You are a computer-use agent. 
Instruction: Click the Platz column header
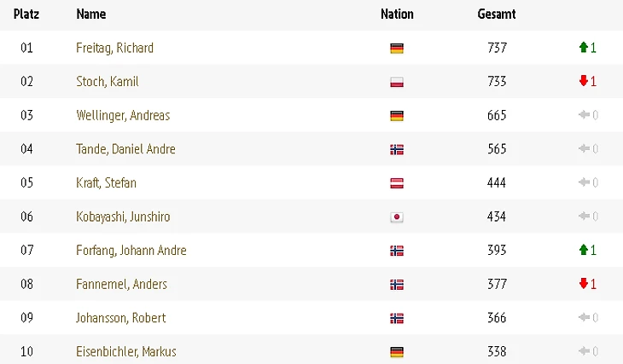click(26, 14)
